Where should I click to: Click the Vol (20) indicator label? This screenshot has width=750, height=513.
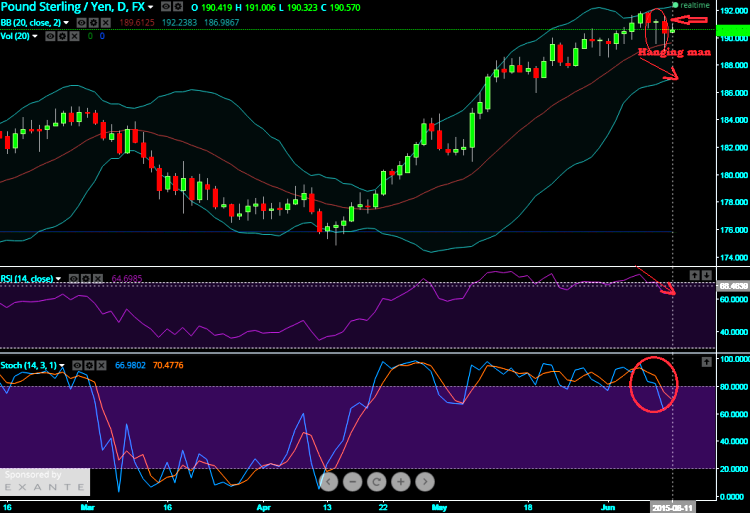(x=15, y=36)
